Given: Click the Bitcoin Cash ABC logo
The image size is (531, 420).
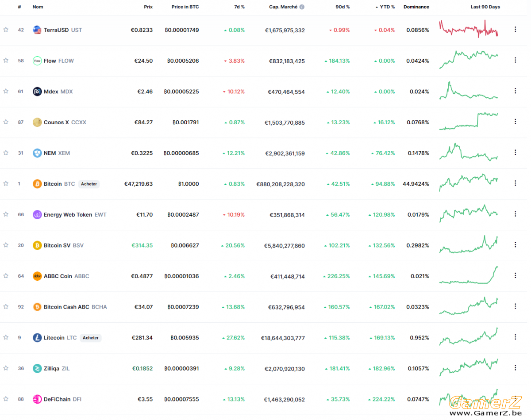Looking at the screenshot, I should click(37, 307).
